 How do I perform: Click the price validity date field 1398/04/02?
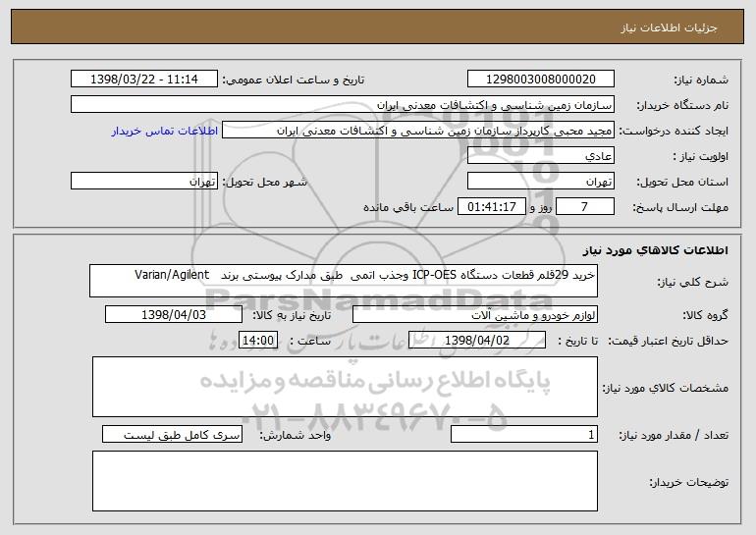click(x=477, y=341)
